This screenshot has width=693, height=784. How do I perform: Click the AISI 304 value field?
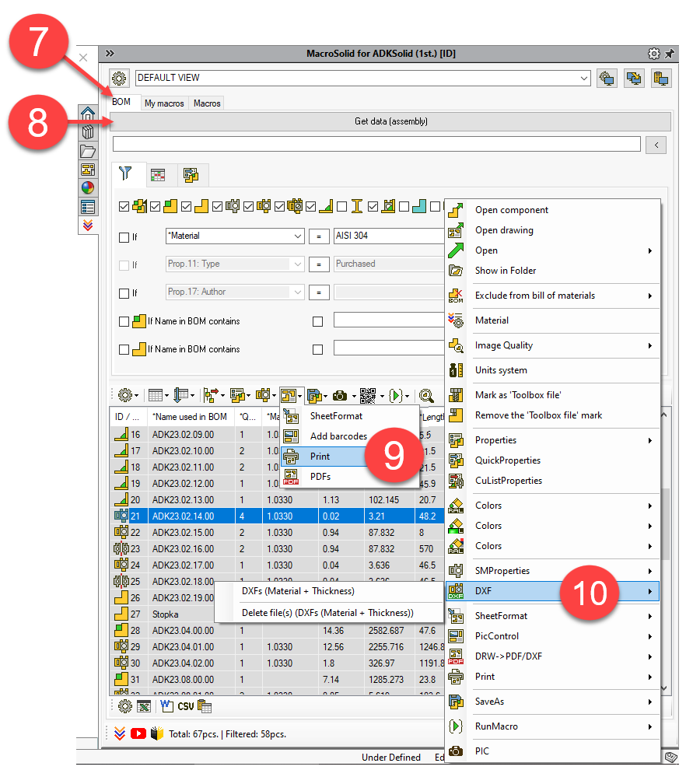(x=389, y=236)
